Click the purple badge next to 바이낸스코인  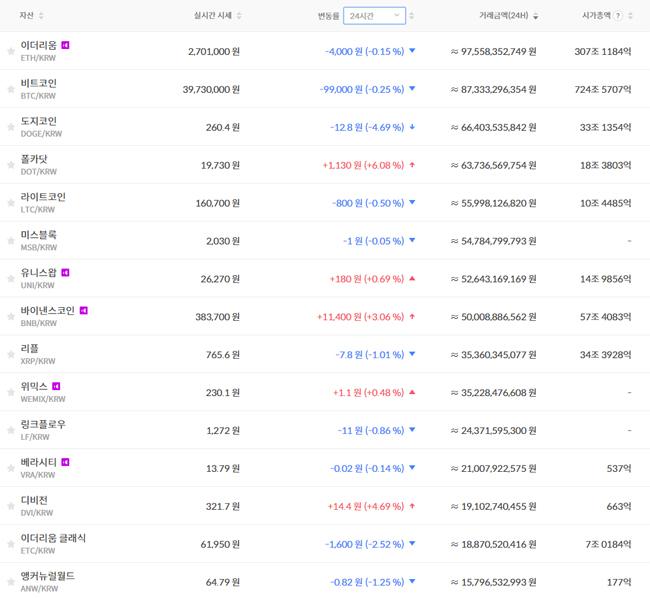[84, 310]
